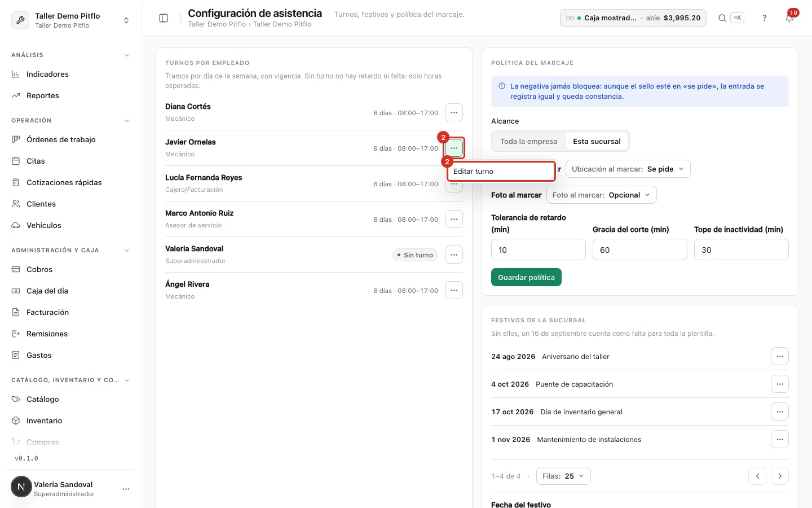Go to next page of festivos

click(x=780, y=476)
